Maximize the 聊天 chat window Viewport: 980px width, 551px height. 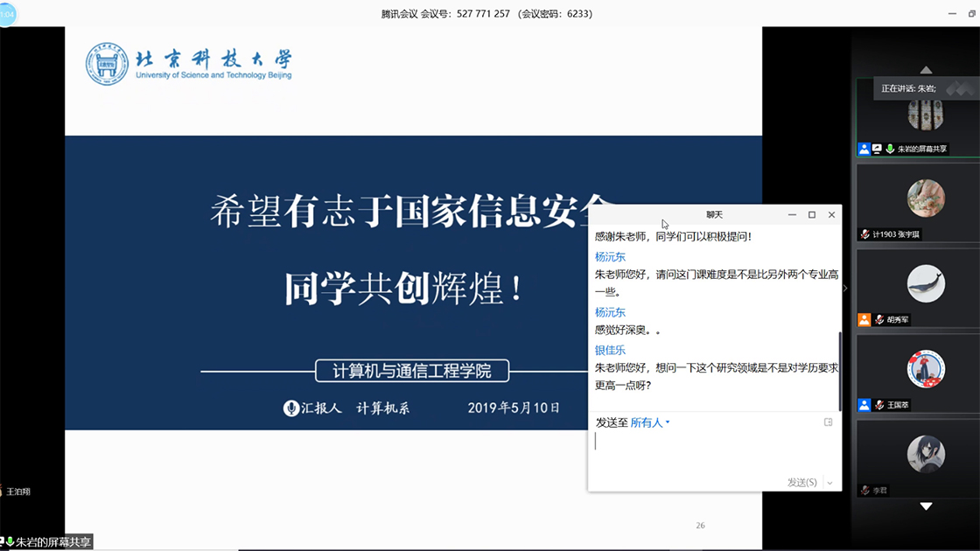811,214
